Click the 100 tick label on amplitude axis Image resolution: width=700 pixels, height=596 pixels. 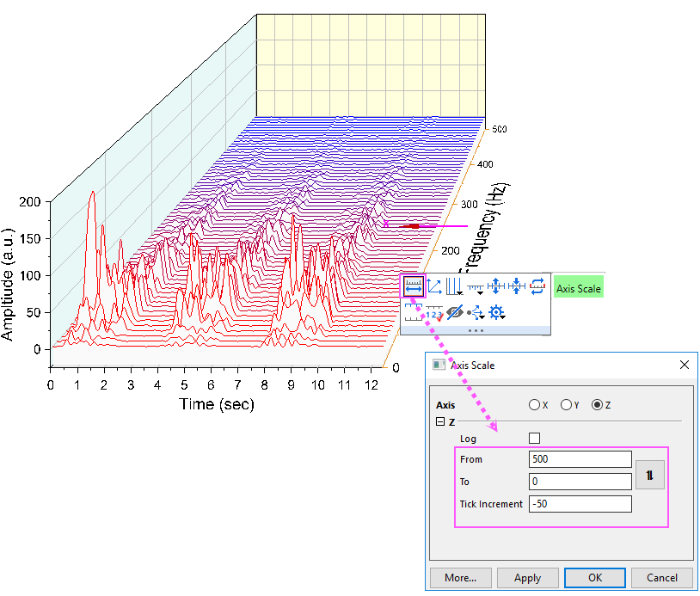point(30,275)
